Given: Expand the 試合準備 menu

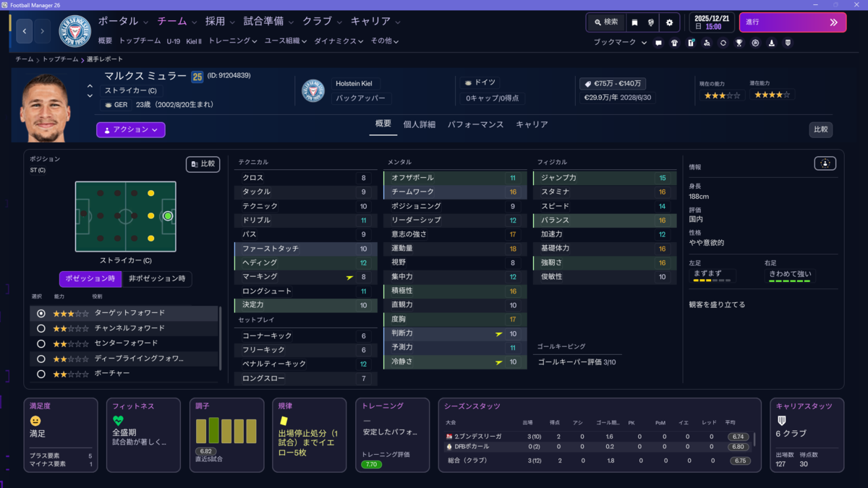Looking at the screenshot, I should coord(268,22).
